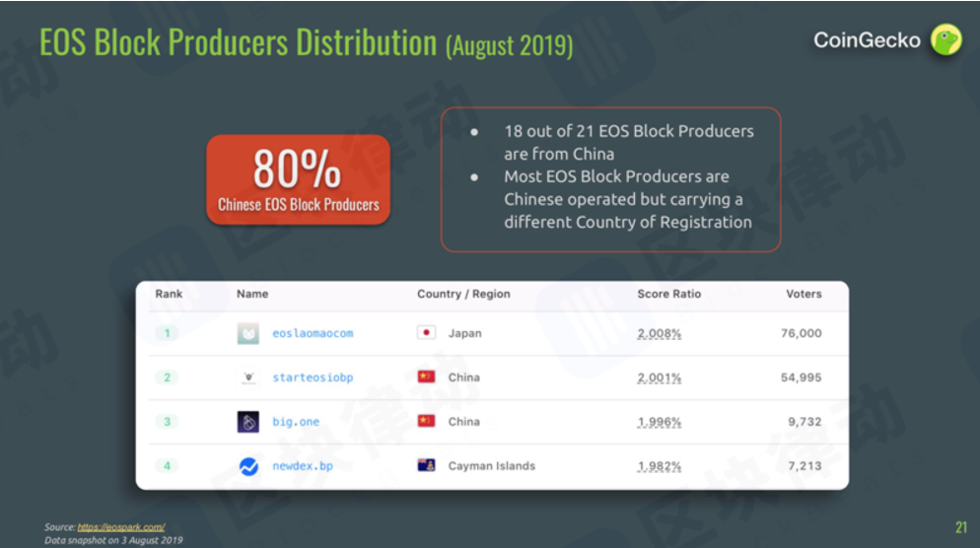Click the CoinGecko gecko logo icon
The height and width of the screenshot is (548, 980).
(945, 39)
